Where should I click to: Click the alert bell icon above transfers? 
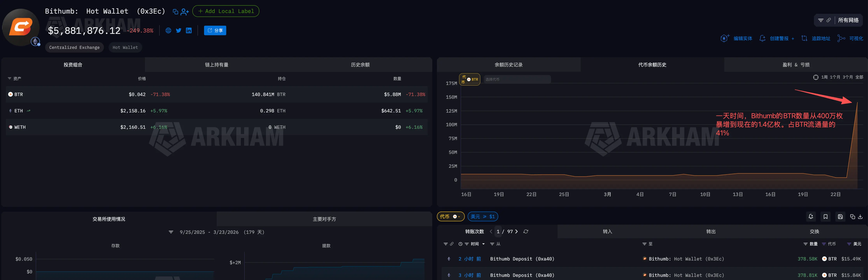point(811,217)
